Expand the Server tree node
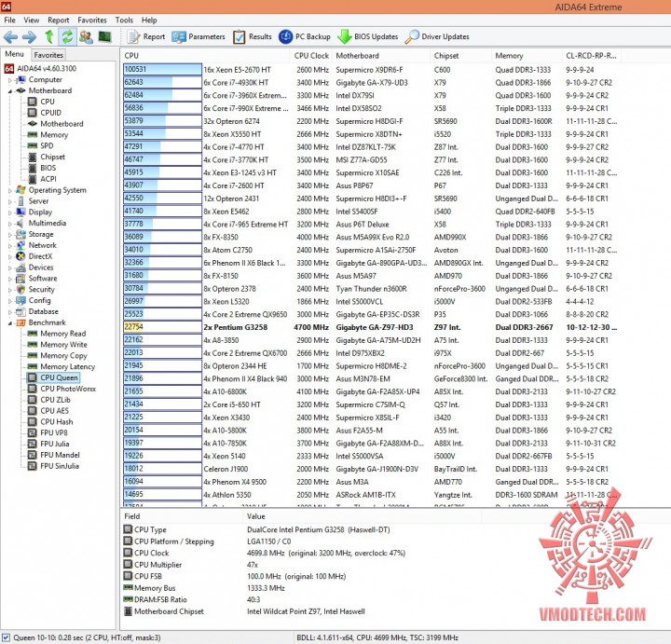Image resolution: width=671 pixels, height=644 pixels. tap(10, 201)
